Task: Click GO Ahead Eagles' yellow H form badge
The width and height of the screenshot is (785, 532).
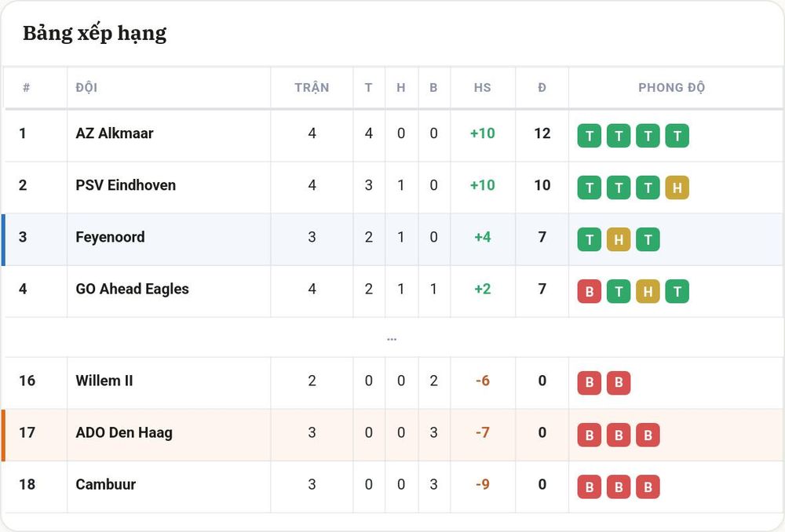Action: tap(648, 291)
